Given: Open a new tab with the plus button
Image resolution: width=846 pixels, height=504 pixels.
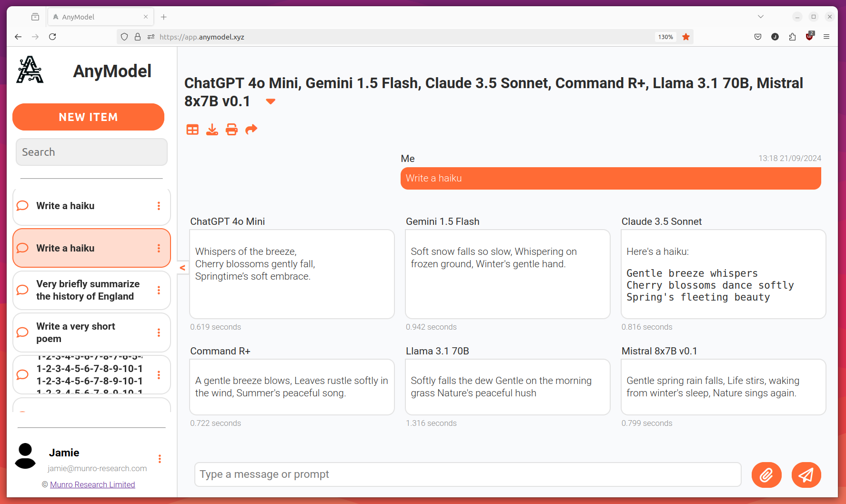Looking at the screenshot, I should (x=164, y=17).
